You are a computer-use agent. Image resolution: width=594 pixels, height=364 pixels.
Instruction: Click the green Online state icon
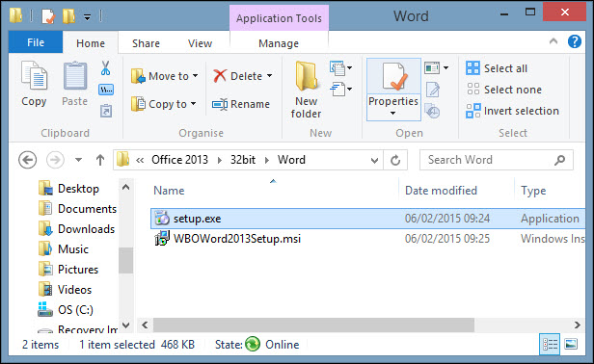253,345
